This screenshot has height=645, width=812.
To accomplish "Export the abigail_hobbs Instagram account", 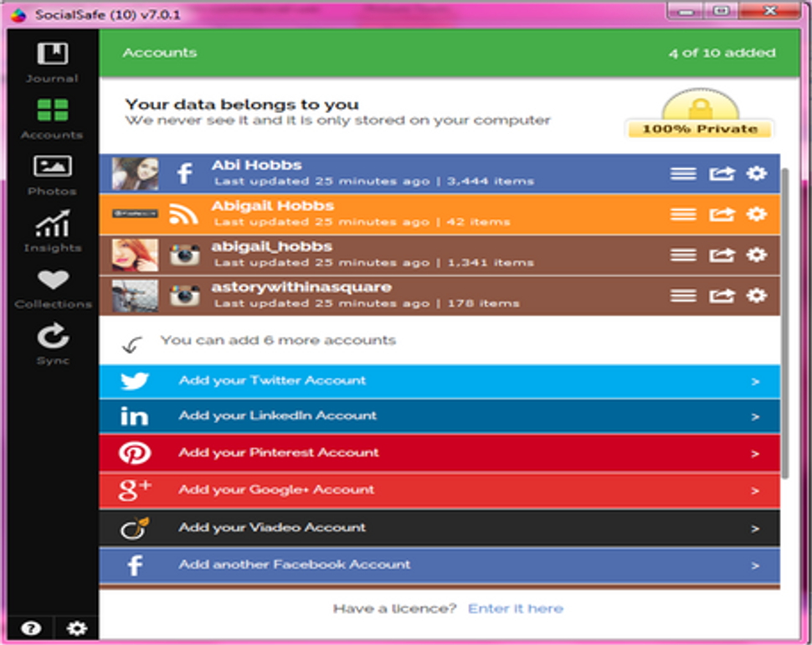I will click(x=722, y=255).
